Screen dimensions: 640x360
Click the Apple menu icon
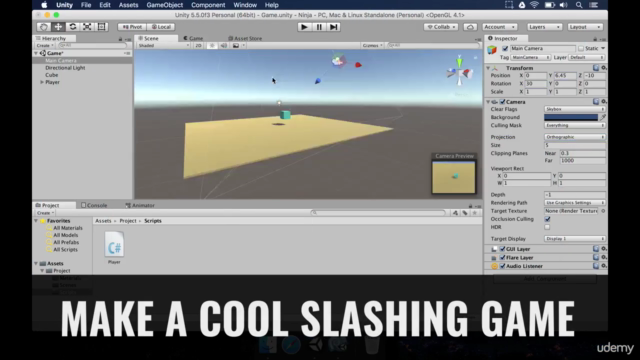click(x=44, y=5)
